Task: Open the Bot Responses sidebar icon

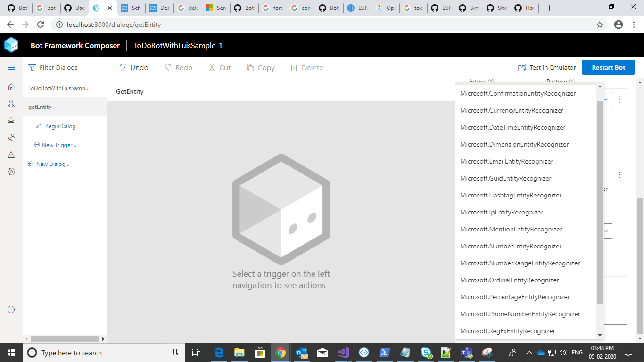Action: coord(11,121)
